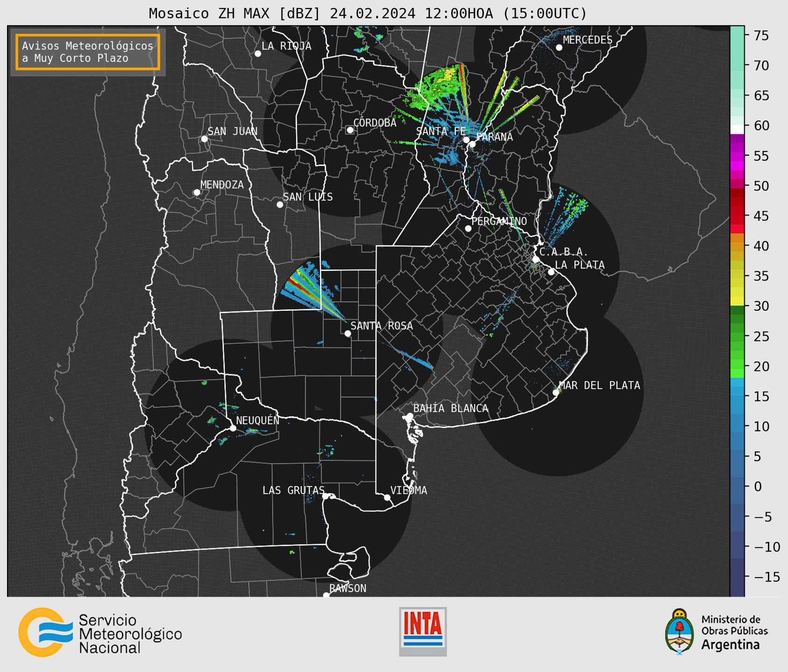Click the Santa Rosa city marker dot
This screenshot has width=788, height=672.
tap(348, 333)
